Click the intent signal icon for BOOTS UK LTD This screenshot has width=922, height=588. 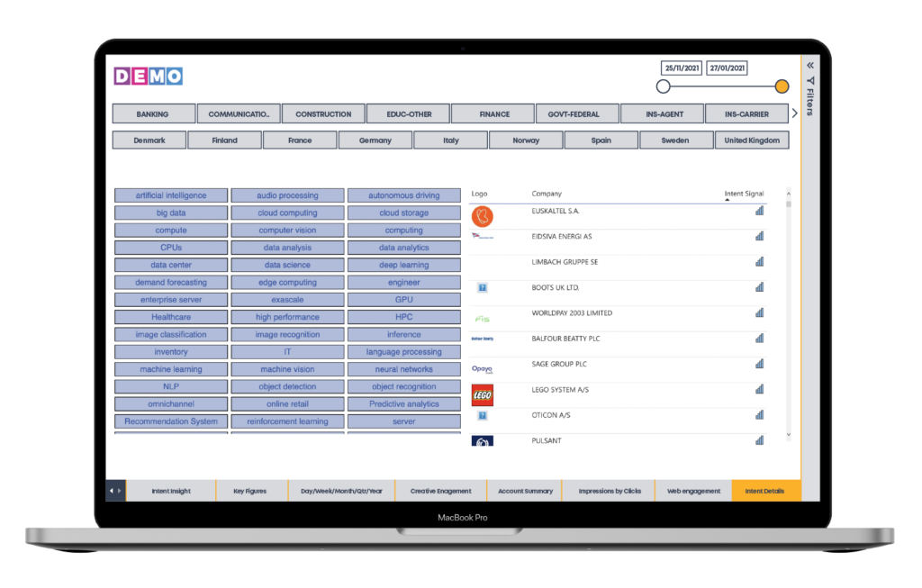click(759, 287)
